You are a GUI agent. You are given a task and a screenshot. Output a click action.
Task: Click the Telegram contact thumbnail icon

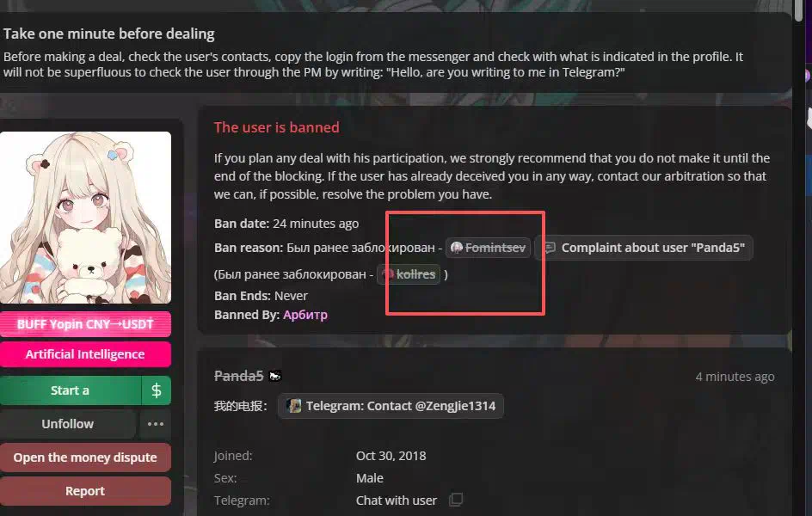pyautogui.click(x=294, y=406)
